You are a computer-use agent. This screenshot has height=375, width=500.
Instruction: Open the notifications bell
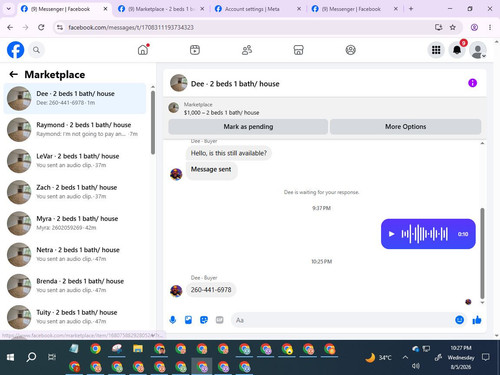(457, 50)
